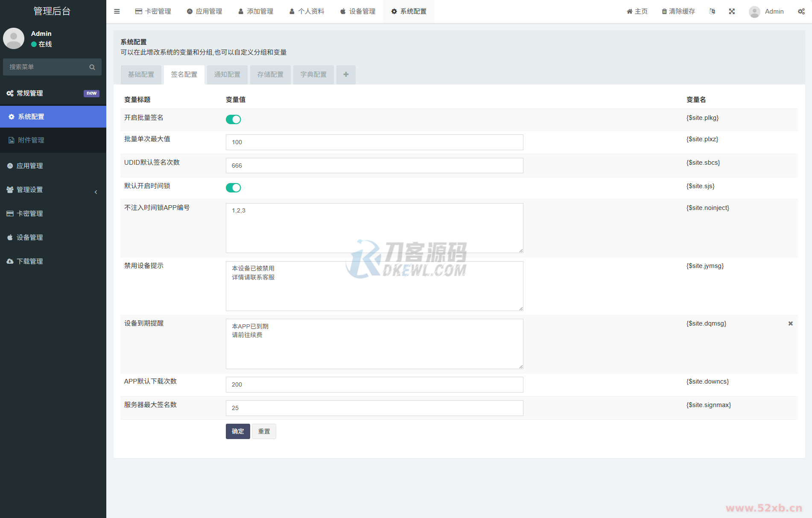Switch to the 基础配置 tab
The width and height of the screenshot is (812, 518).
click(x=141, y=75)
